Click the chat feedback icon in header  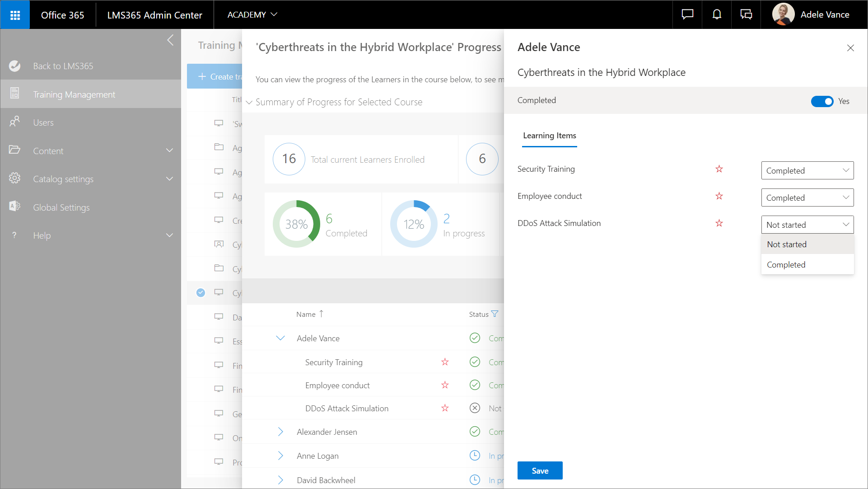[687, 15]
